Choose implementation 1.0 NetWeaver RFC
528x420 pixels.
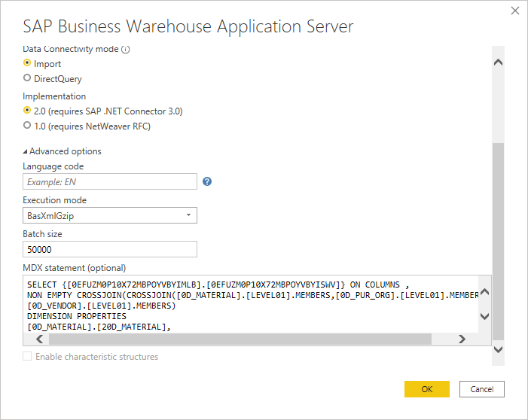coord(27,126)
